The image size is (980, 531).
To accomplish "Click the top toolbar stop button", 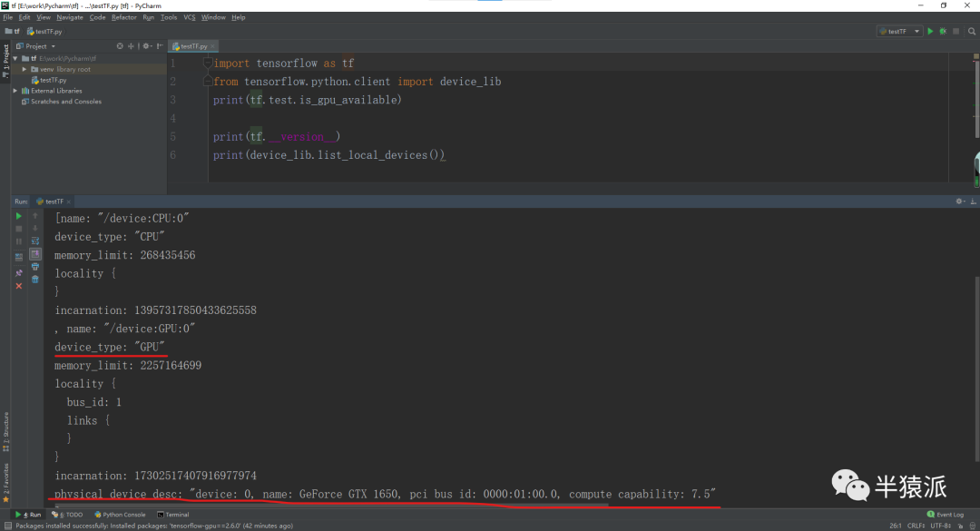I will pyautogui.click(x=956, y=31).
